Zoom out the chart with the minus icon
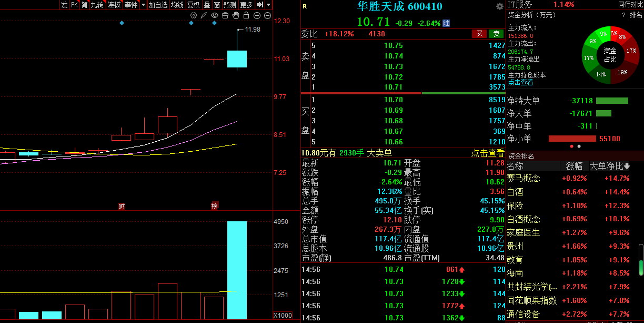The width and height of the screenshot is (644, 323). (267, 16)
